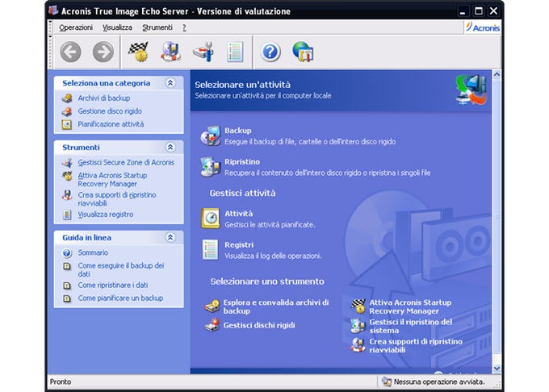Click the Forward arrow toolbar button

103,52
